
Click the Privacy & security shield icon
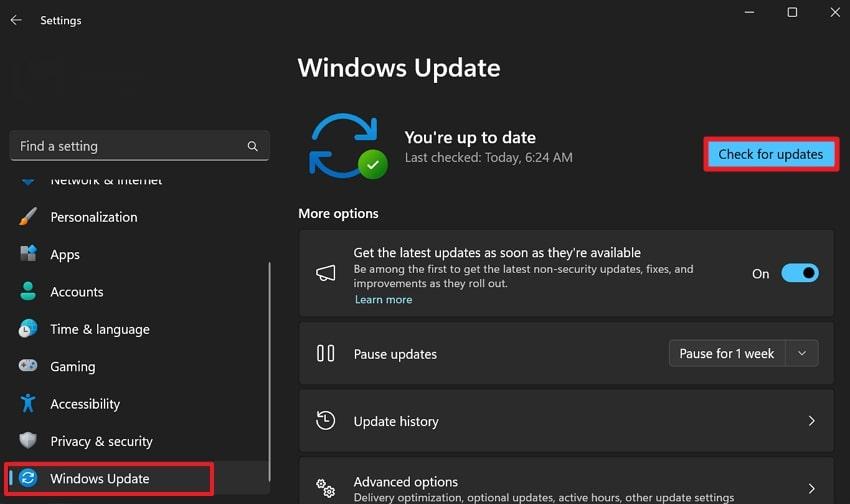(x=28, y=441)
